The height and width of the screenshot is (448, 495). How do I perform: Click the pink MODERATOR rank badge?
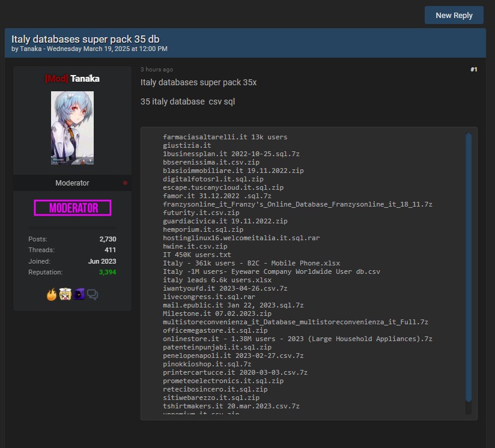[72, 208]
